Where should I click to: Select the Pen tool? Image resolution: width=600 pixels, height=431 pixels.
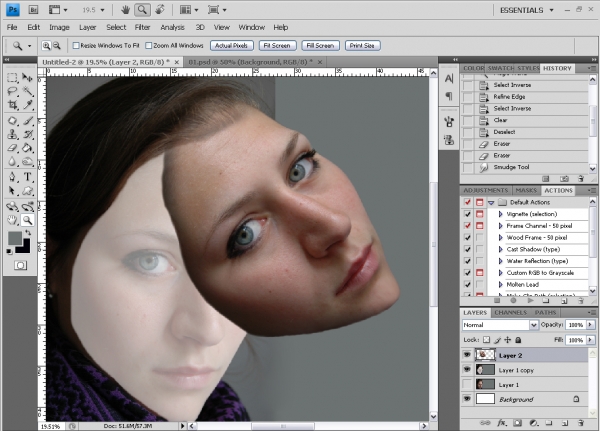(12, 177)
